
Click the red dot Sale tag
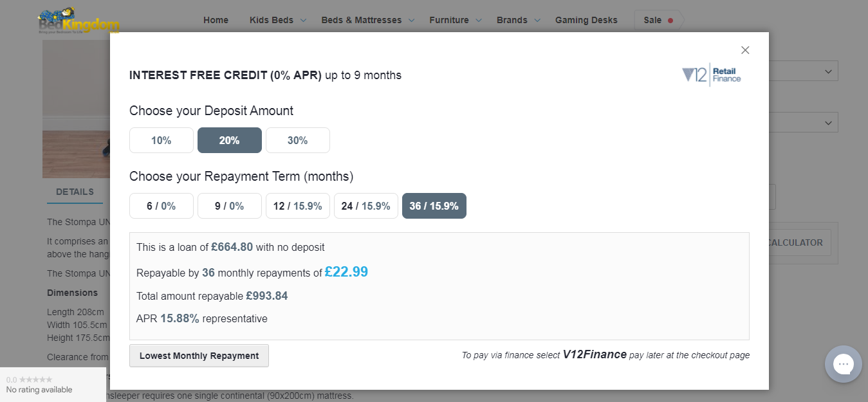point(658,20)
